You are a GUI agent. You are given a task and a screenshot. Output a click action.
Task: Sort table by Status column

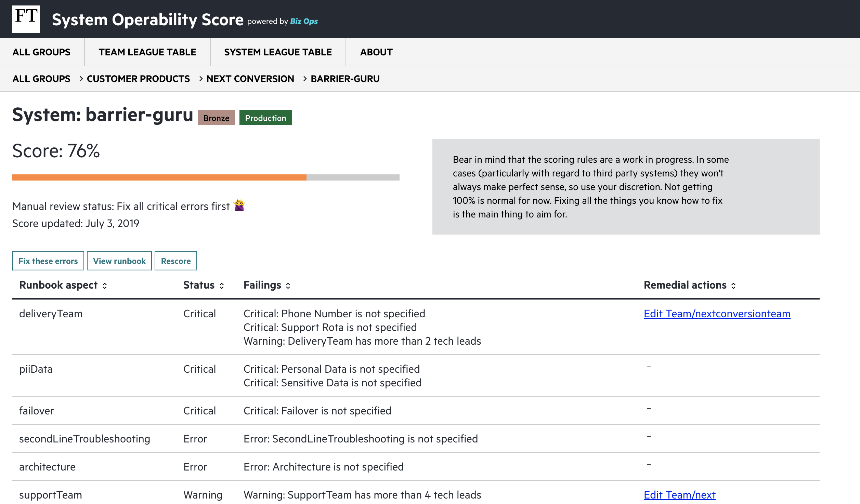coord(222,286)
